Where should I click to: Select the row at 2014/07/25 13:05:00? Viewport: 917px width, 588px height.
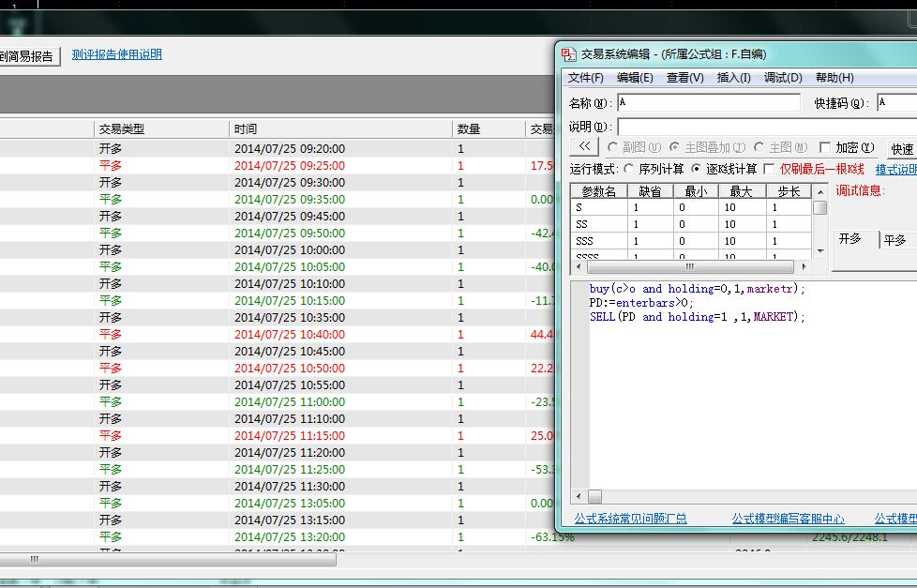(x=278, y=504)
